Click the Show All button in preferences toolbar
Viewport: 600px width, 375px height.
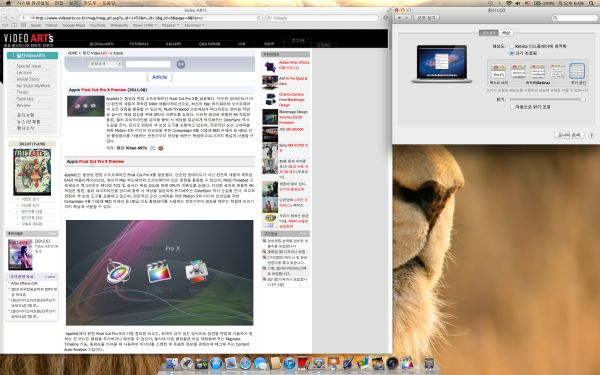(426, 18)
